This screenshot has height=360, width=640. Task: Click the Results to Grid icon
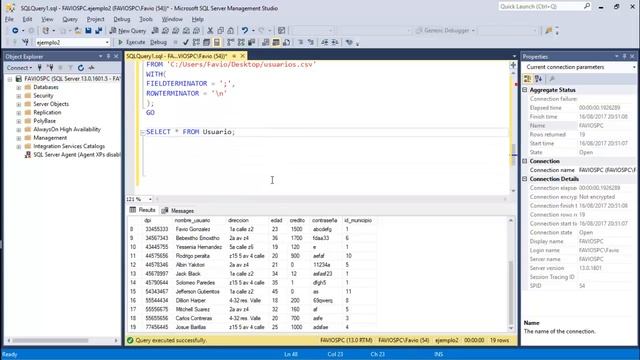click(276, 42)
